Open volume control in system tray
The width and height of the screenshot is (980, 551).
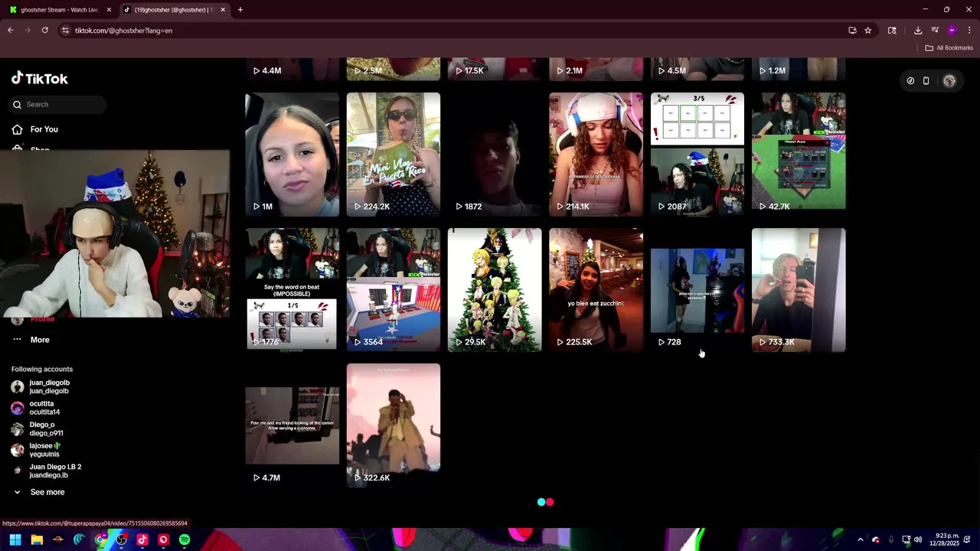917,540
